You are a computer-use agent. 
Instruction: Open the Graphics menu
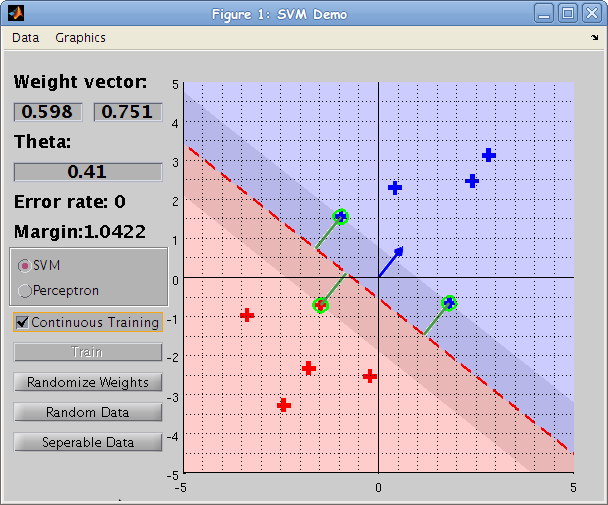pos(80,38)
